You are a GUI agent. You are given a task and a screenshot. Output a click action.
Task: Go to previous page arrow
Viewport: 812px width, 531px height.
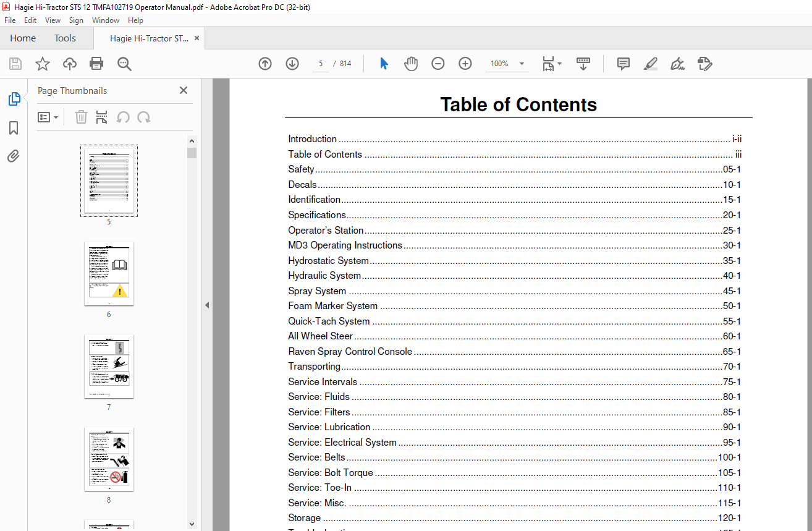point(265,64)
